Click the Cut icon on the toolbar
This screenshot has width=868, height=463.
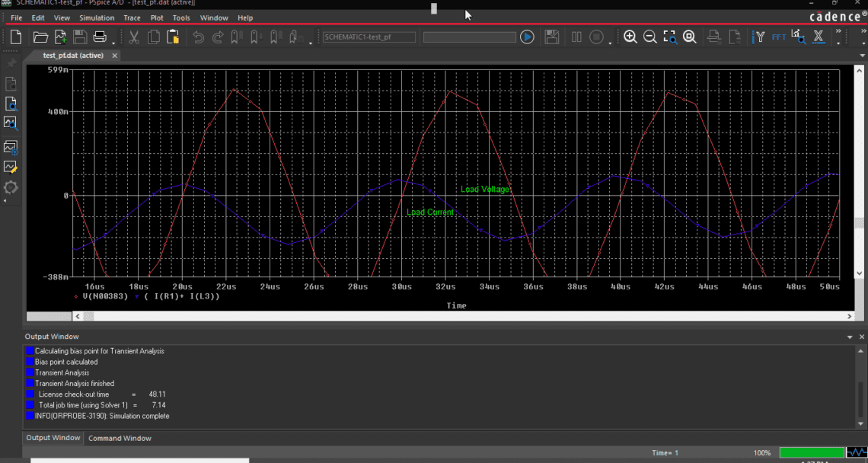pyautogui.click(x=136, y=37)
